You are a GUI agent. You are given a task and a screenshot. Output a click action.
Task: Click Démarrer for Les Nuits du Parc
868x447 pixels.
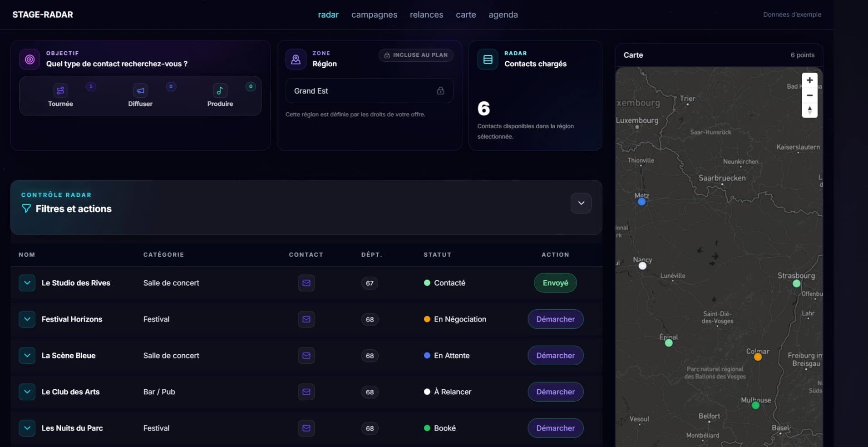pyautogui.click(x=555, y=428)
